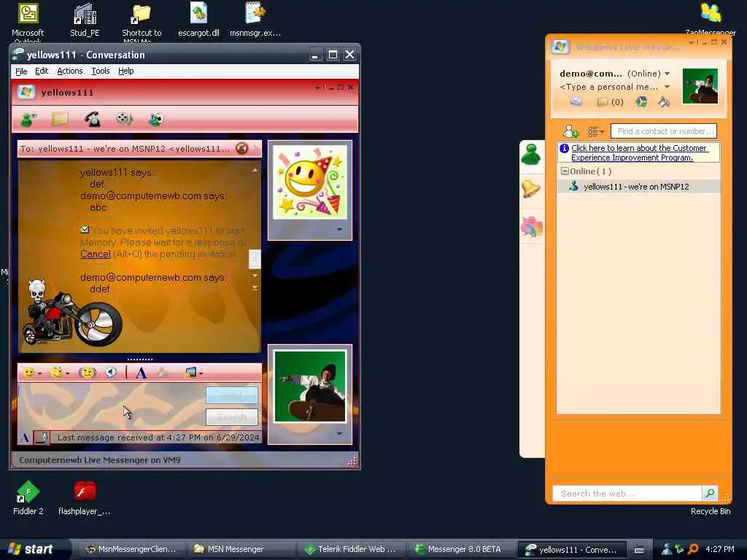
Task: Select 'Last message received at 4:27 PM' status text
Action: (158, 437)
